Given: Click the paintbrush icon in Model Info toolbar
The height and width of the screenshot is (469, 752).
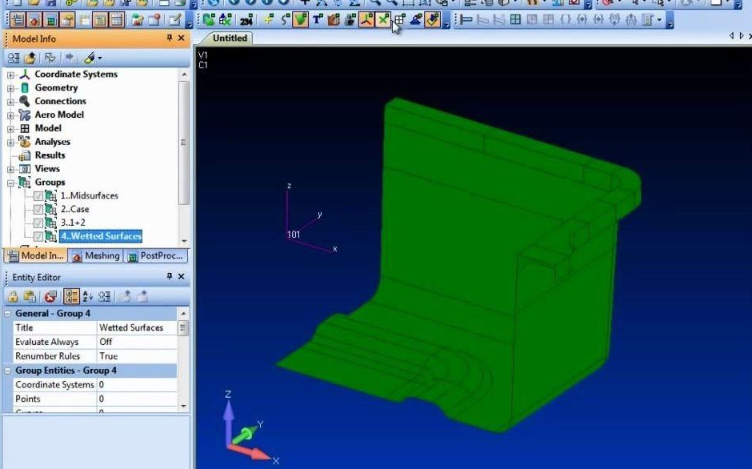Looking at the screenshot, I should pos(89,58).
